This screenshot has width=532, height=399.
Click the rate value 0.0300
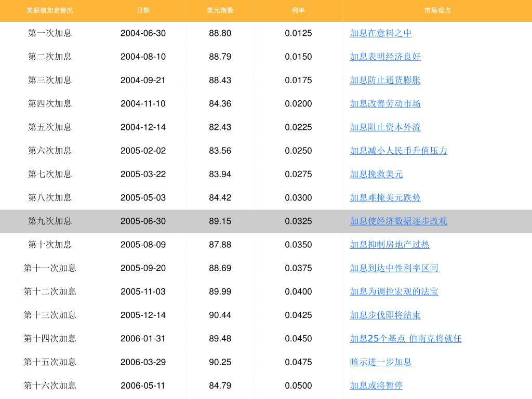[298, 197]
